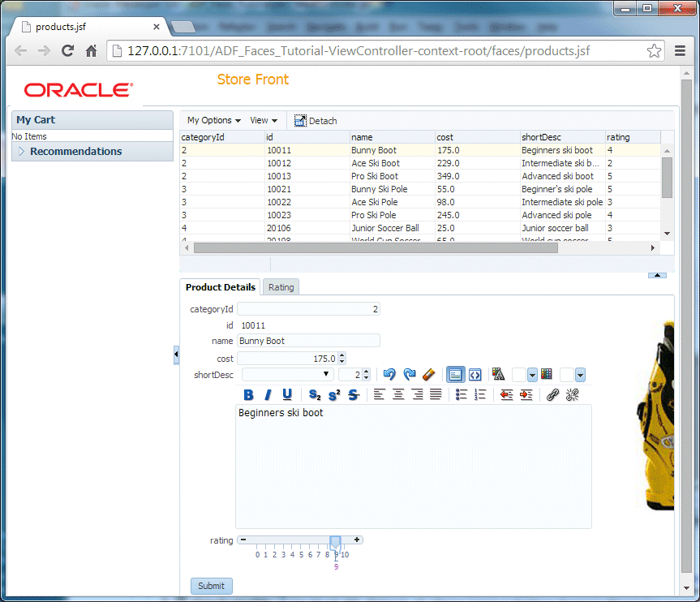700x602 pixels.
Task: Select the Junior Soccer Ball row
Action: (419, 228)
